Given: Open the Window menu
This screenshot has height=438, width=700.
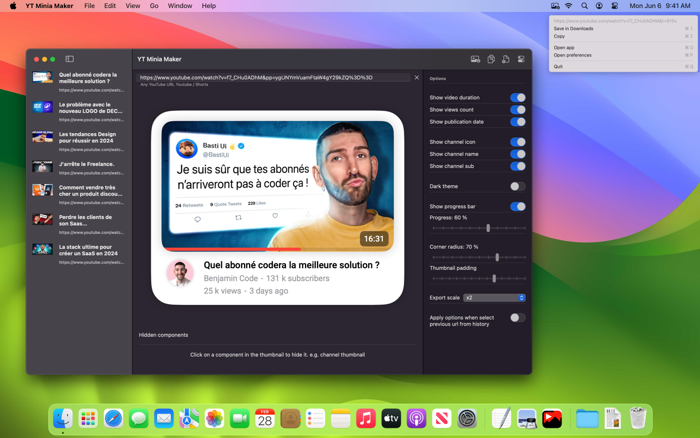Looking at the screenshot, I should 180,6.
